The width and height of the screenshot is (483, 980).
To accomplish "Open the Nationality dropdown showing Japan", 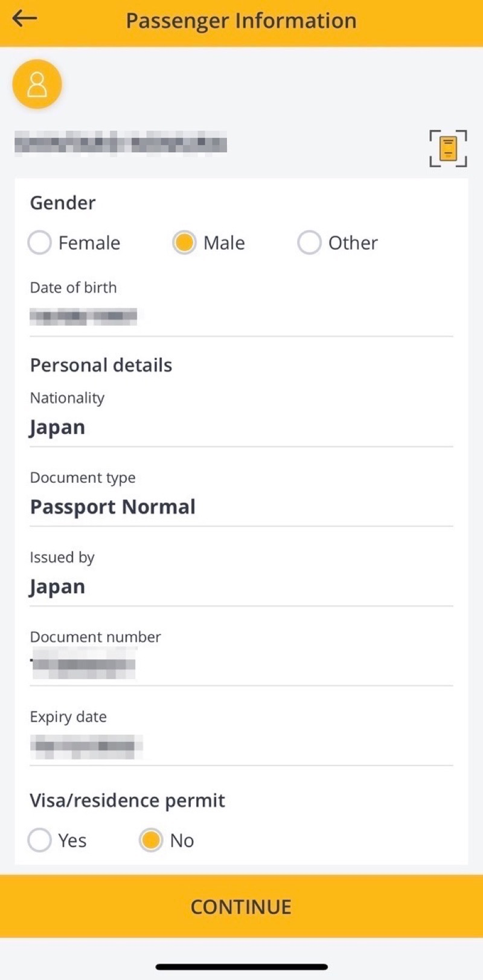I will point(241,428).
